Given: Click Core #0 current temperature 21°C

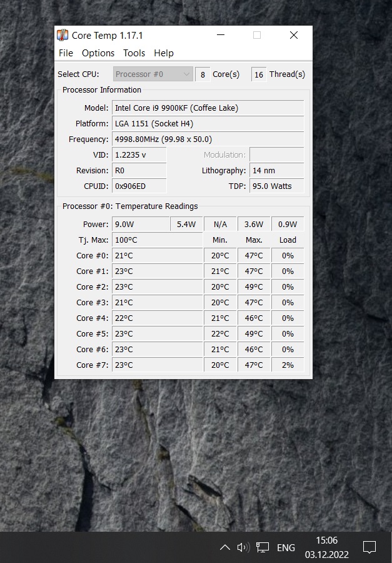Looking at the screenshot, I should point(157,256).
